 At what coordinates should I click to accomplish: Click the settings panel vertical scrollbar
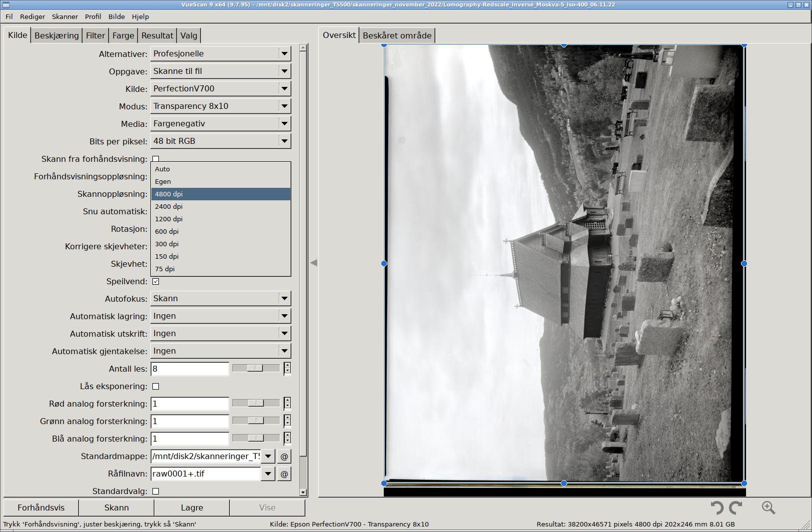click(303, 270)
